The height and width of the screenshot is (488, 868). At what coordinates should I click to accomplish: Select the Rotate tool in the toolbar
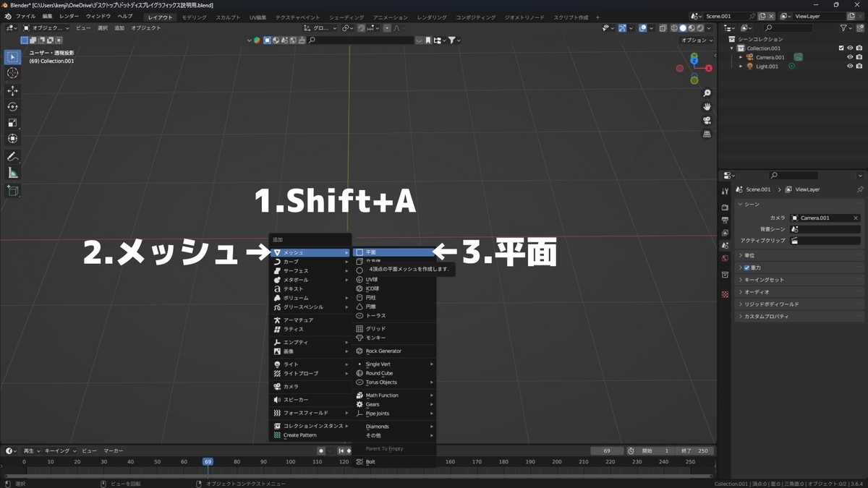pos(13,106)
